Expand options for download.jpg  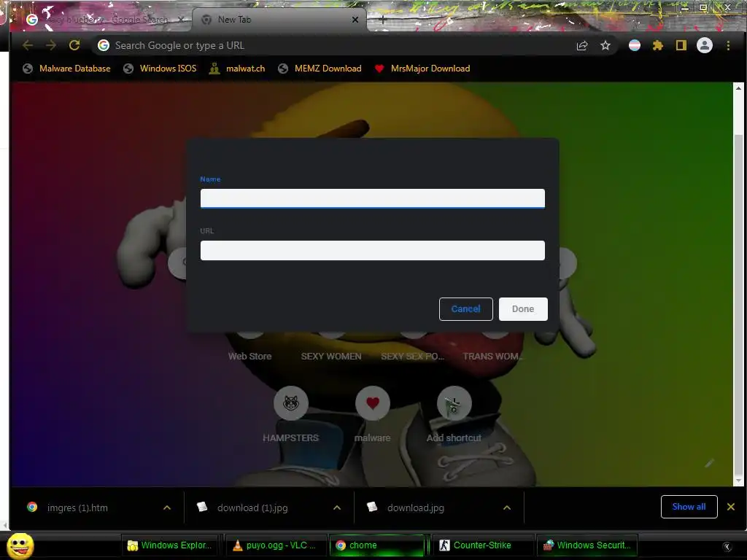click(507, 507)
